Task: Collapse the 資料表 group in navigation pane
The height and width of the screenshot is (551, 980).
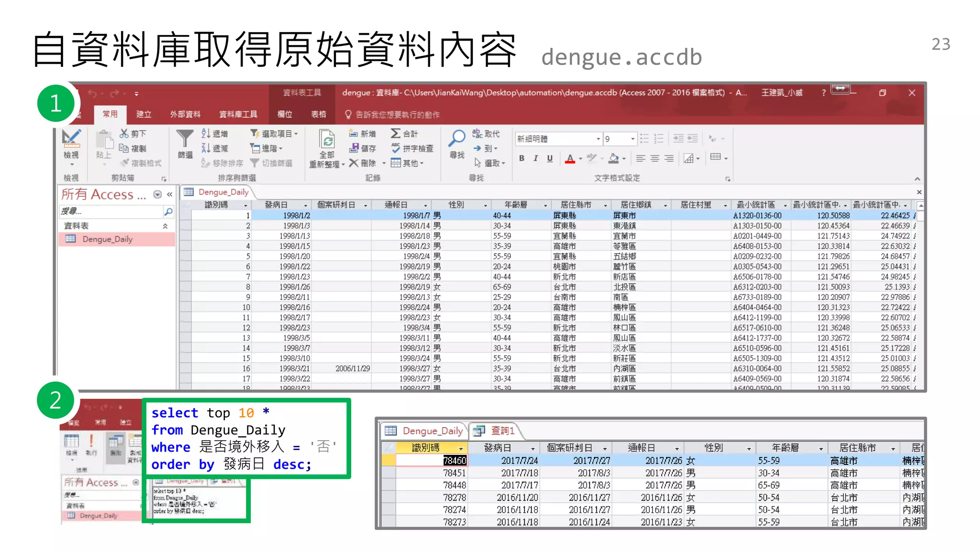Action: point(165,226)
